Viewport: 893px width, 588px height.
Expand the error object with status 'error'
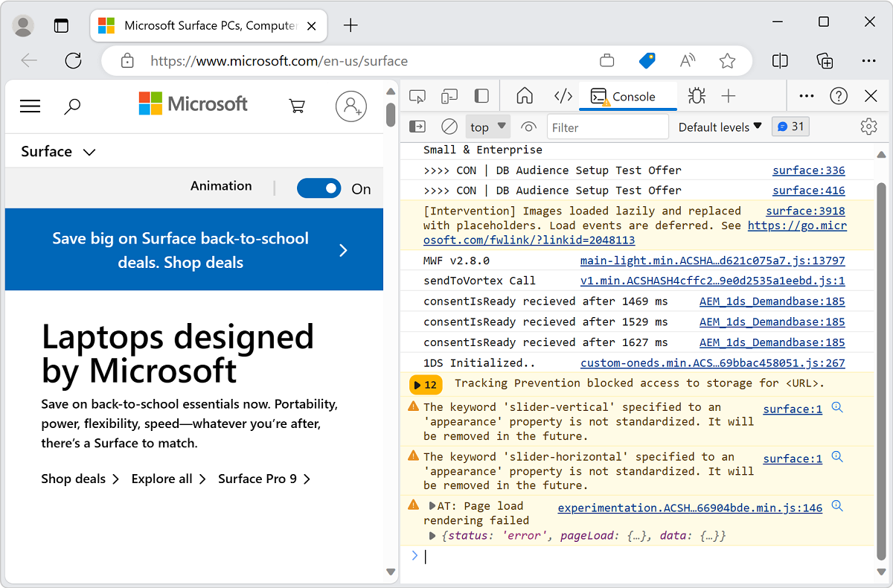pos(432,535)
